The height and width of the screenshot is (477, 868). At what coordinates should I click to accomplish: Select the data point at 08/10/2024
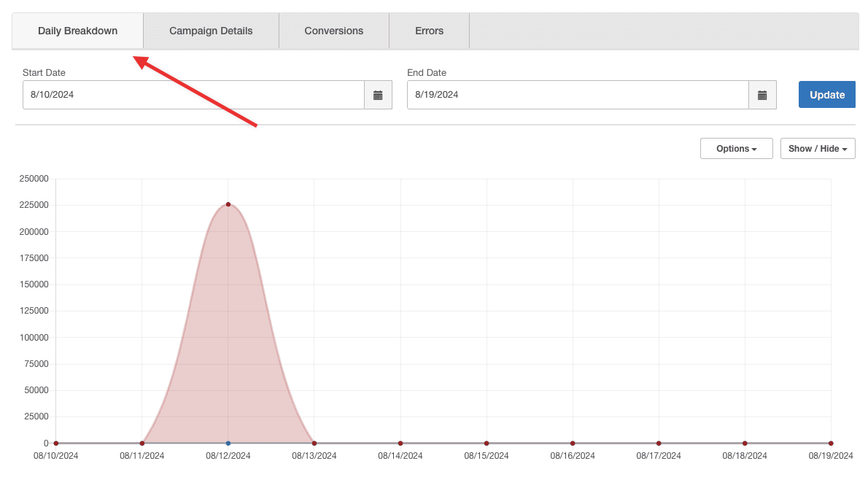point(56,443)
